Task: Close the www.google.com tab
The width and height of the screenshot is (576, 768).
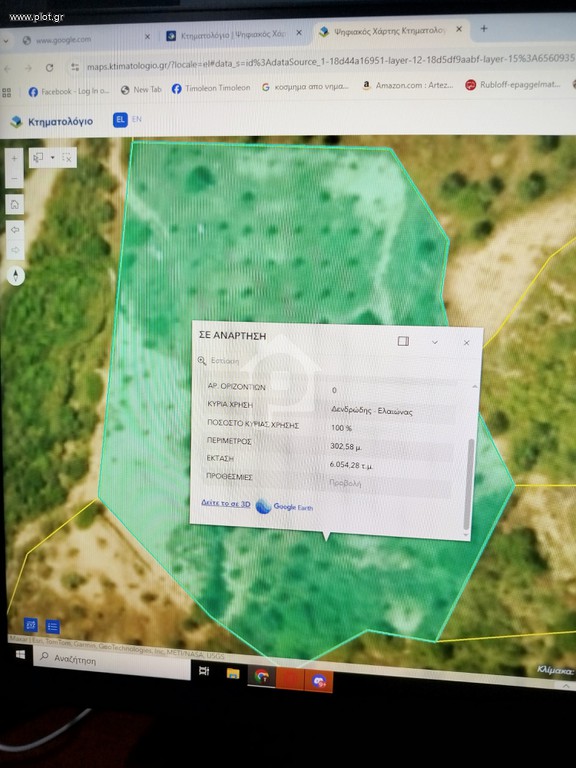Action: 147,37
